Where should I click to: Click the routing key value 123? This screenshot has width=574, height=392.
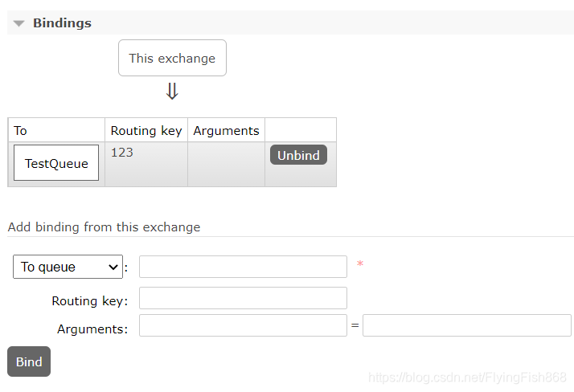pos(121,152)
